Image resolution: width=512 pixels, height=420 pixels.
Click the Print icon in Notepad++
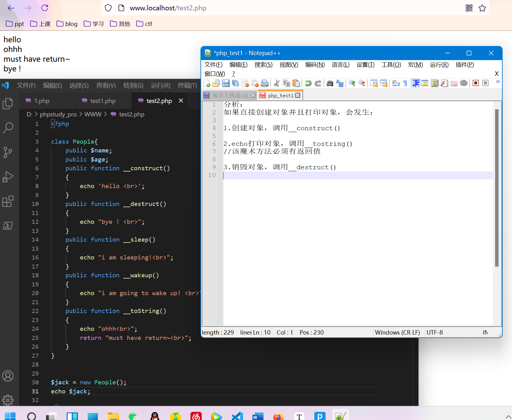point(265,83)
